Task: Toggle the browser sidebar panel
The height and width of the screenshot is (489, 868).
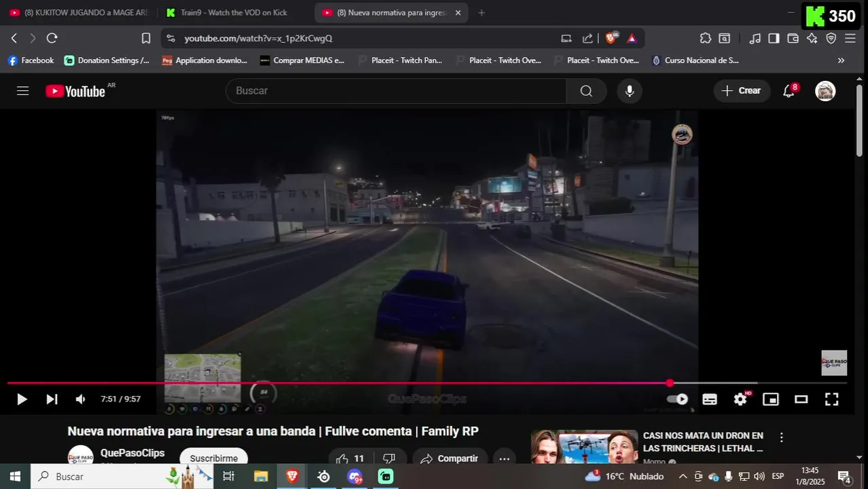Action: pyautogui.click(x=774, y=39)
